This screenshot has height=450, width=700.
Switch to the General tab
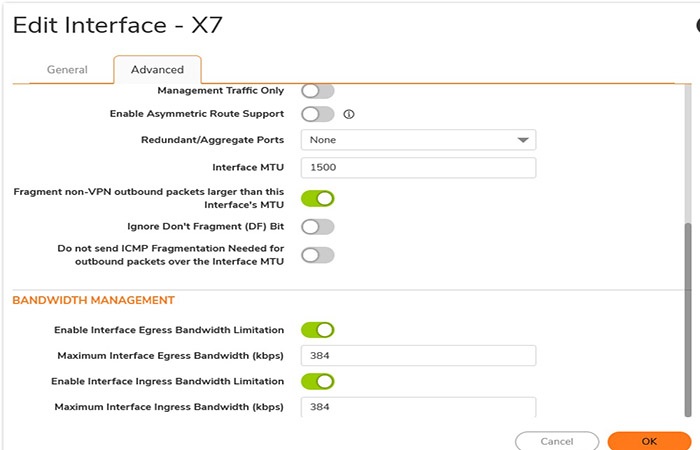click(67, 70)
